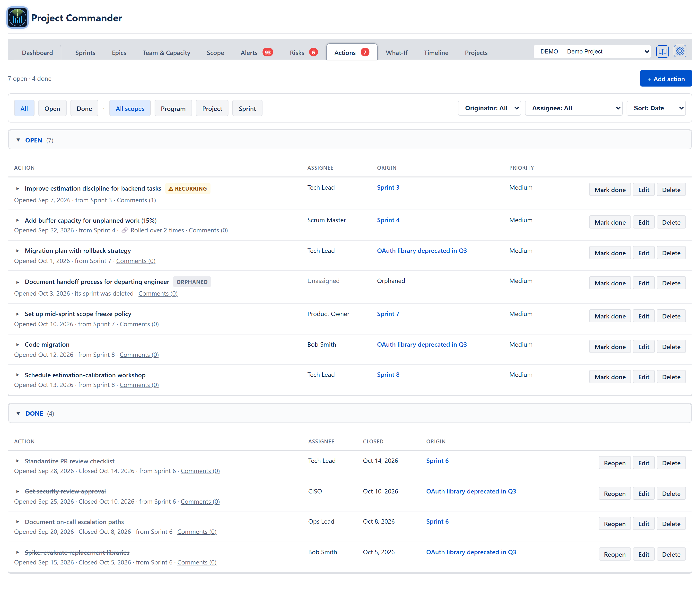This screenshot has height=598, width=700.
Task: Select the All status filter
Action: [24, 108]
